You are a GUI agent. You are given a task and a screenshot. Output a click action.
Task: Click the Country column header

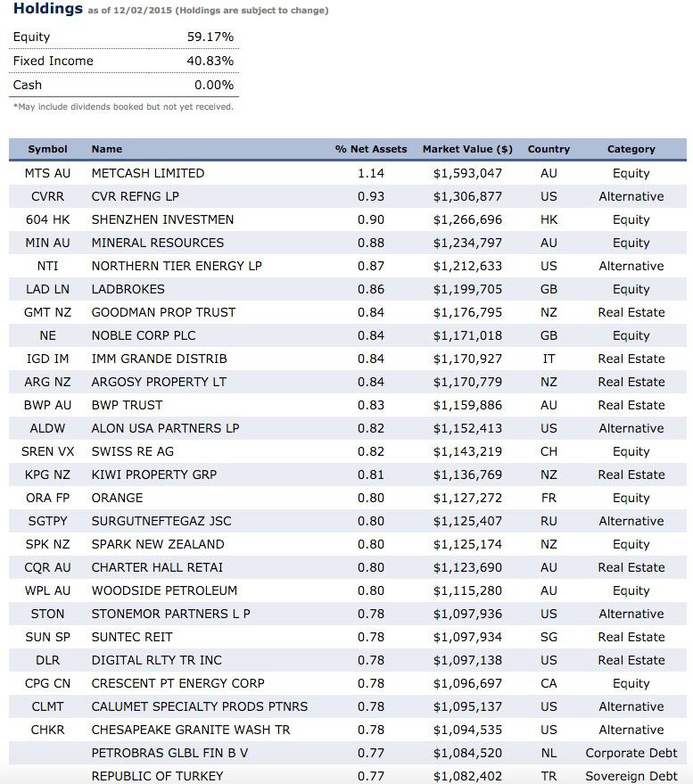click(x=549, y=149)
